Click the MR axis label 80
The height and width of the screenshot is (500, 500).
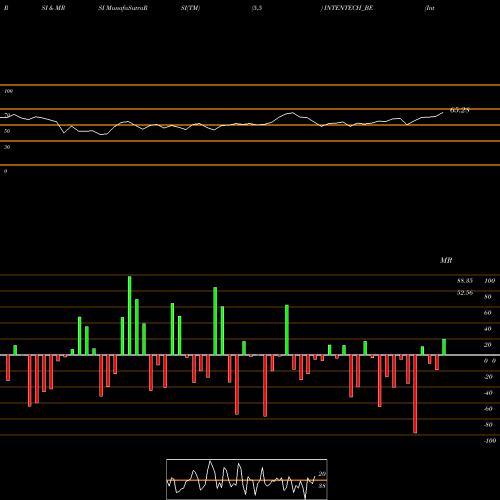tap(488, 297)
